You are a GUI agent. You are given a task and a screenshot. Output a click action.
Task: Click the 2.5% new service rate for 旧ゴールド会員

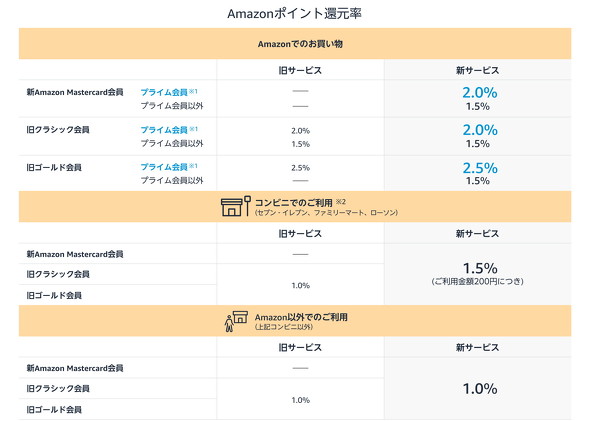[480, 168]
